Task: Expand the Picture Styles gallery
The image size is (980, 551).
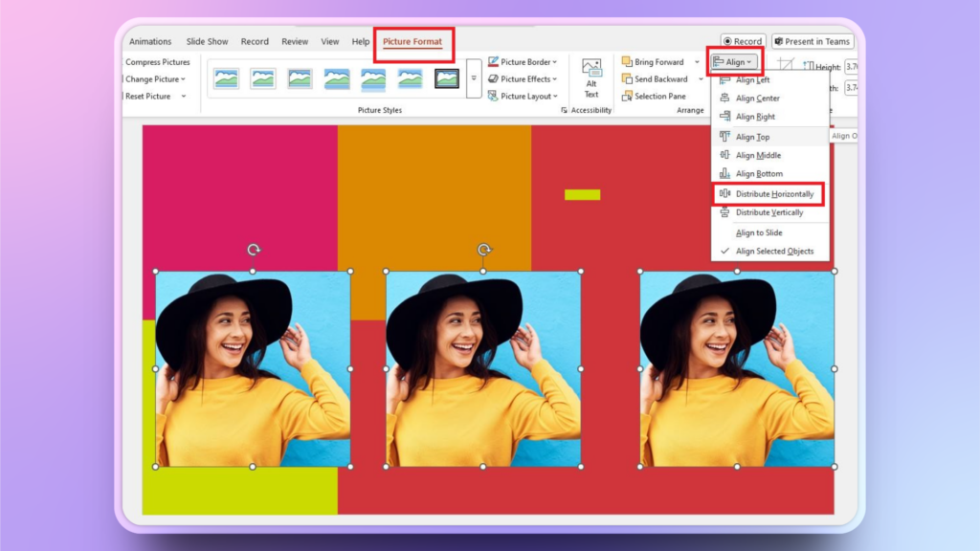Action: [474, 78]
